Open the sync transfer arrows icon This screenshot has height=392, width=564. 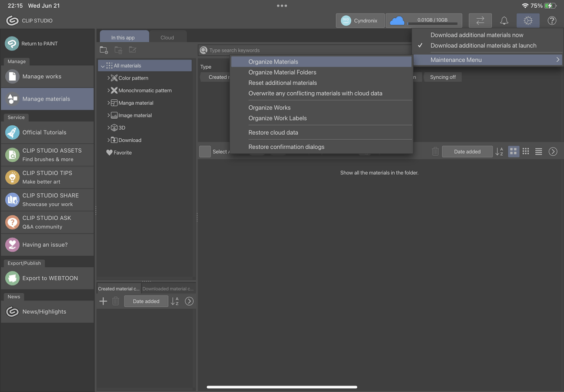(x=480, y=21)
